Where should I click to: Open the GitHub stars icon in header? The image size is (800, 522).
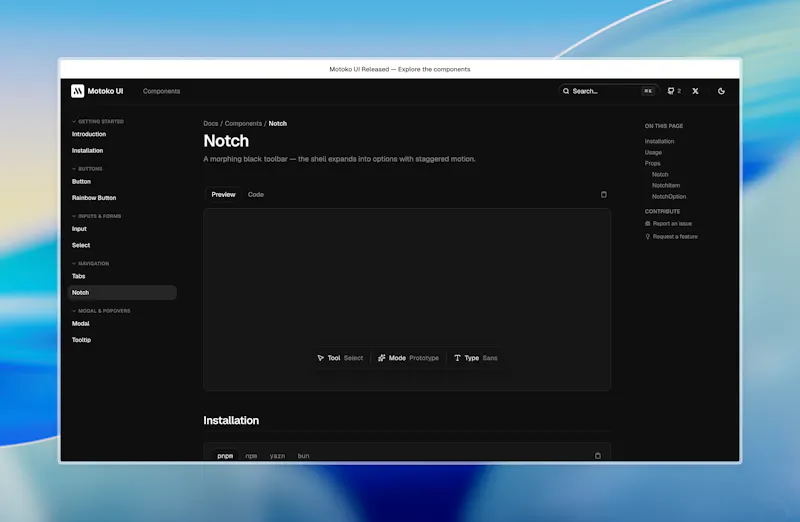tap(670, 91)
